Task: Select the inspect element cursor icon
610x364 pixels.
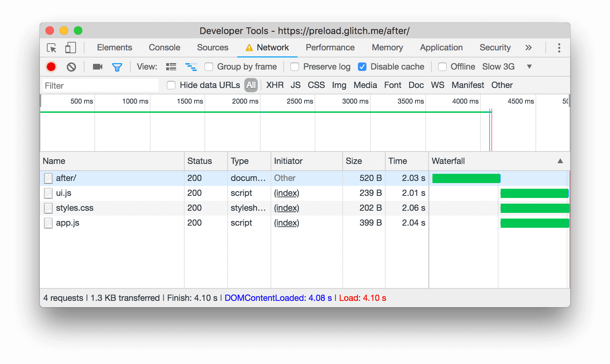Action: tap(51, 48)
